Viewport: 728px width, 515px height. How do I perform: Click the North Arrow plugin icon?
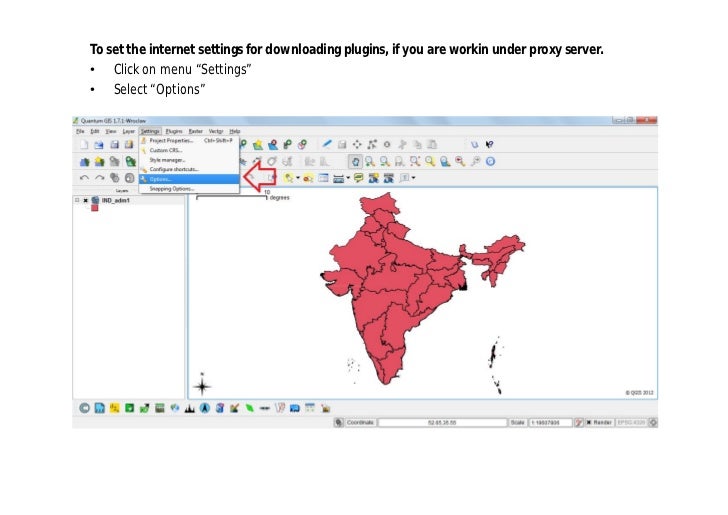tap(205, 408)
